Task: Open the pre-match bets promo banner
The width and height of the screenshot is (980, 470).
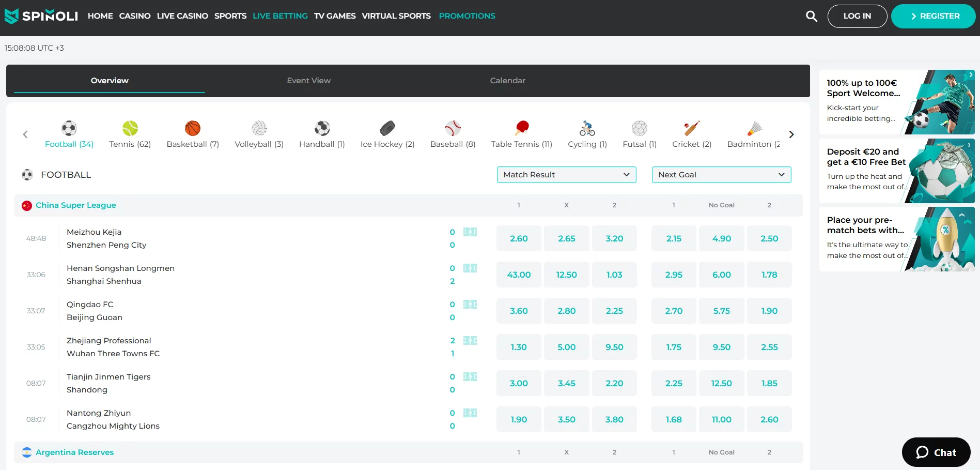Action: (x=897, y=239)
